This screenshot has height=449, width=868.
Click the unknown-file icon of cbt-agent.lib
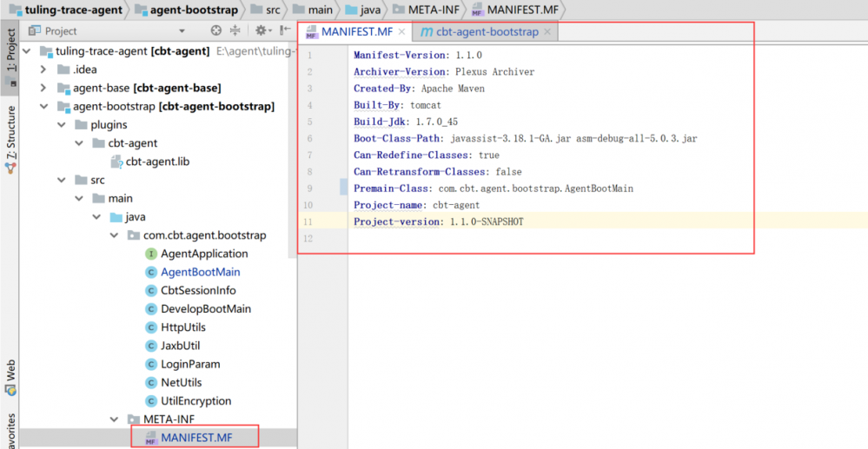tap(116, 162)
